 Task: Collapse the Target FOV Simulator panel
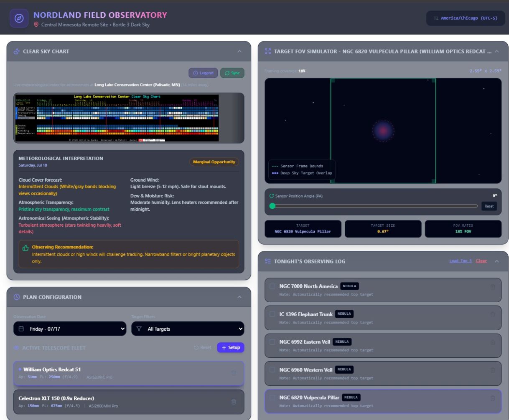click(497, 51)
